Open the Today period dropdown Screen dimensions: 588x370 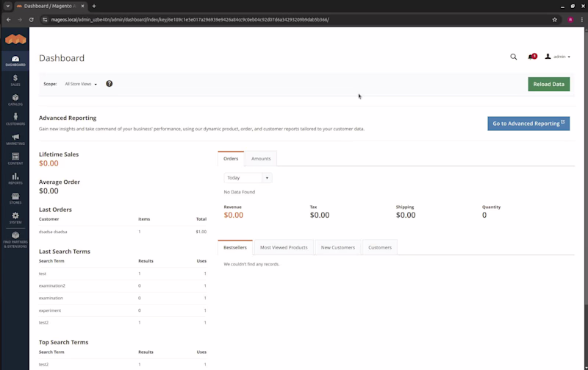pos(248,178)
